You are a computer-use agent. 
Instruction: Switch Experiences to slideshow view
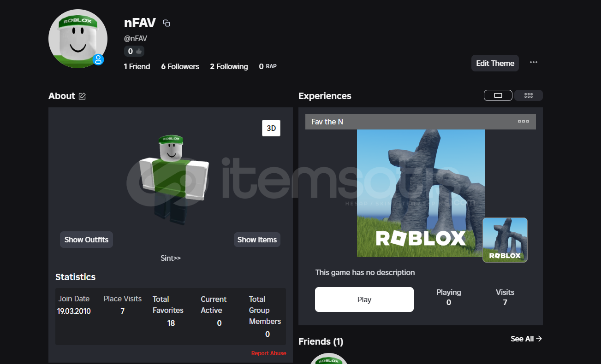tap(498, 95)
